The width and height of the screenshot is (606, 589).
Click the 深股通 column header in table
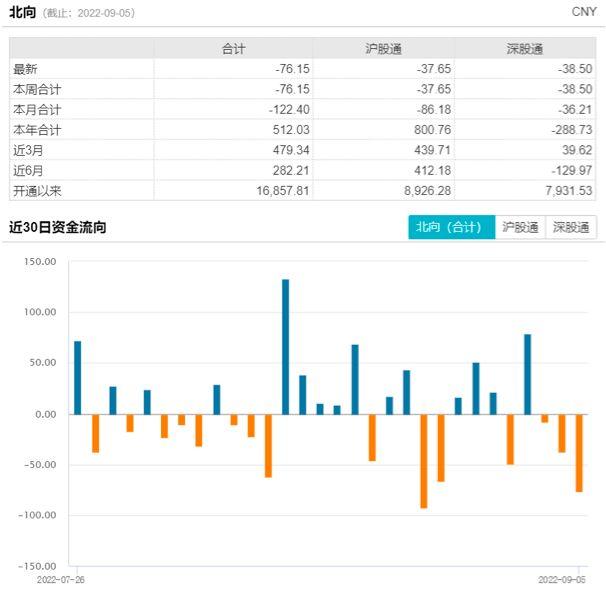[x=525, y=49]
